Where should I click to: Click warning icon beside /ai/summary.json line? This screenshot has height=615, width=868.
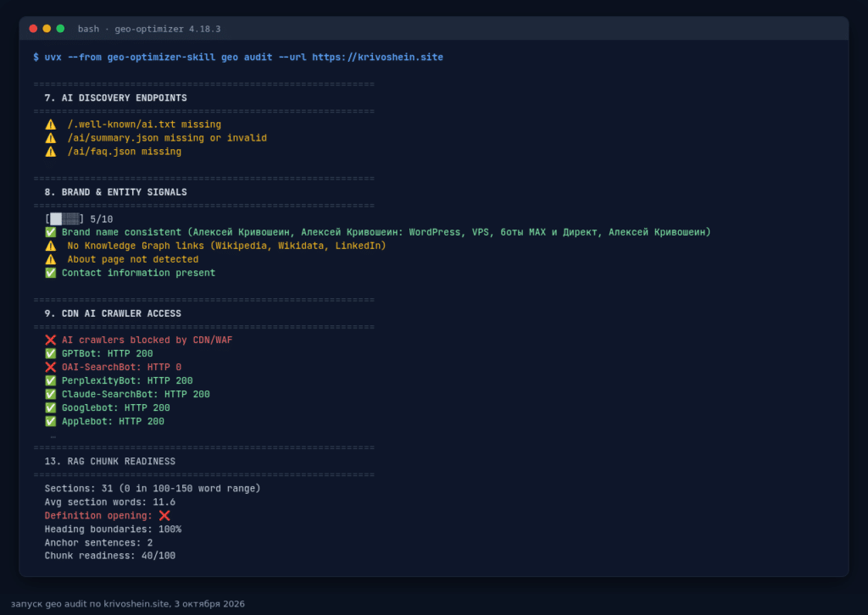50,138
